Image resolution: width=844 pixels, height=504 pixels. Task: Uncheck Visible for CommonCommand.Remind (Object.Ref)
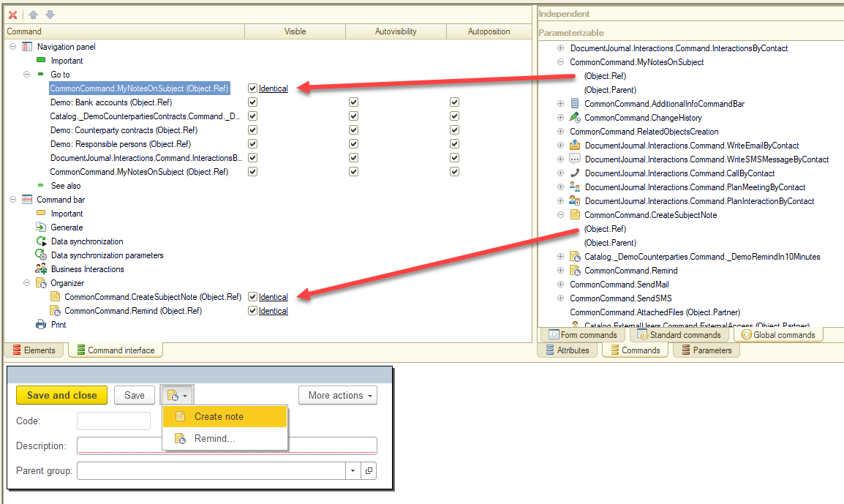tap(252, 311)
